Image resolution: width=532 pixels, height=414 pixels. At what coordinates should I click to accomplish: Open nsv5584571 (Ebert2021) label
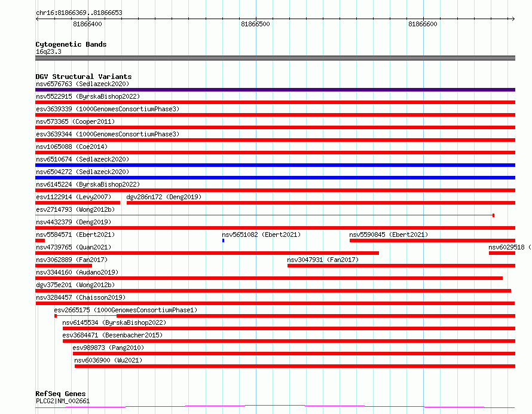click(75, 235)
